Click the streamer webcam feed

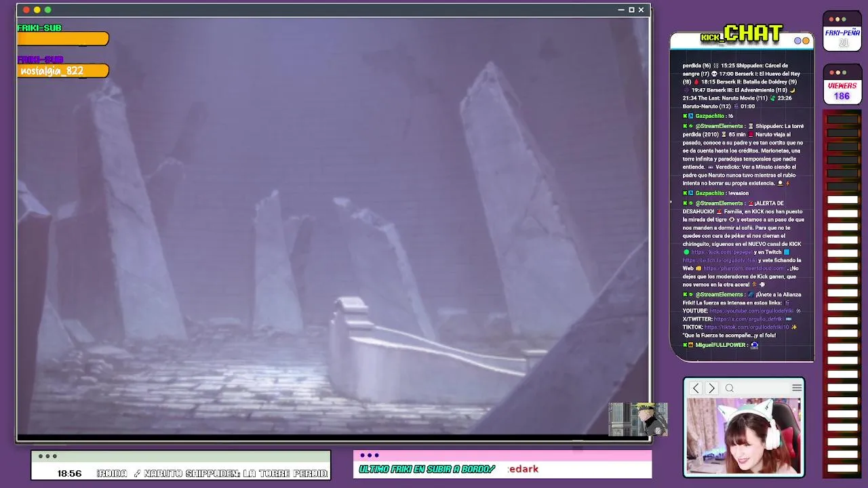tap(744, 436)
